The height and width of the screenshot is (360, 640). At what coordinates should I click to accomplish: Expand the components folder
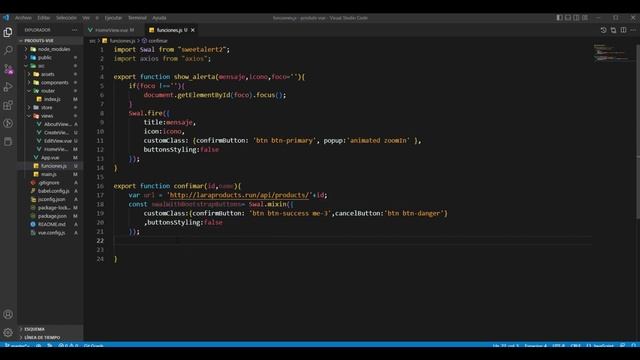(x=50, y=82)
